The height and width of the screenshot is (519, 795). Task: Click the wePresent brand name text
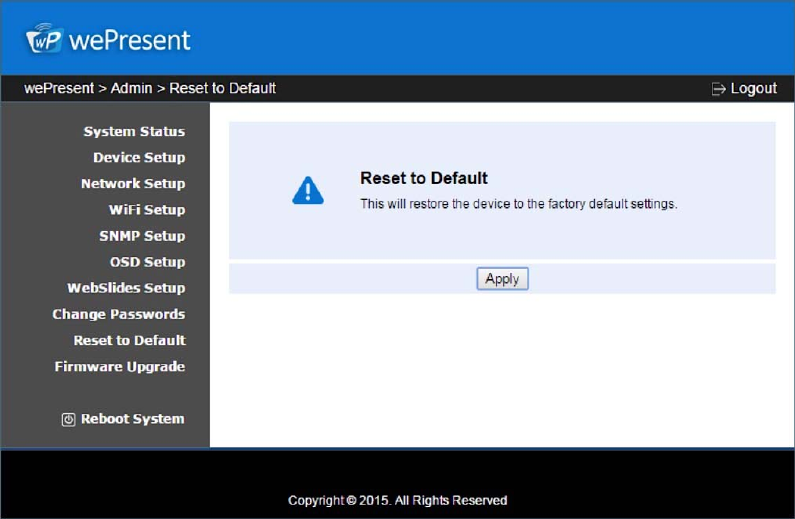[x=130, y=41]
